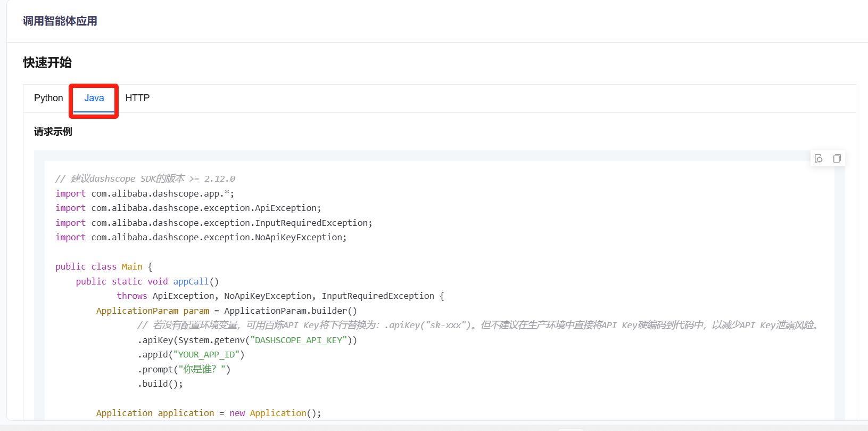Screen dimensions: 868x431
Task: Click the SDK version comment line
Action: pyautogui.click(x=145, y=178)
